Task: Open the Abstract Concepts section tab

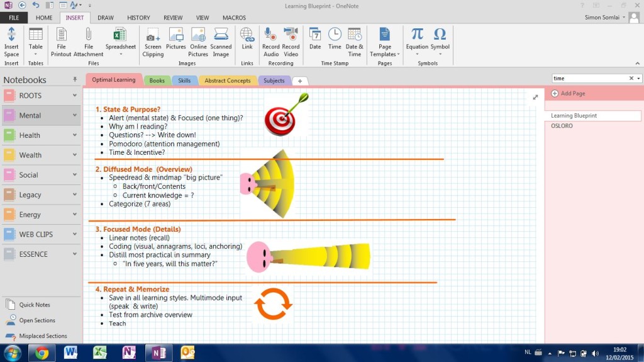Action: click(227, 81)
